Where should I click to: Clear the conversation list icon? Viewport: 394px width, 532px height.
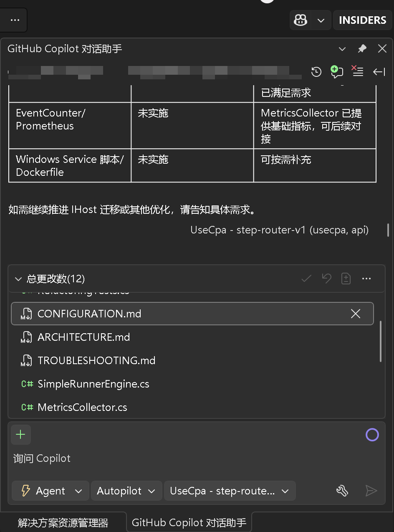point(358,71)
